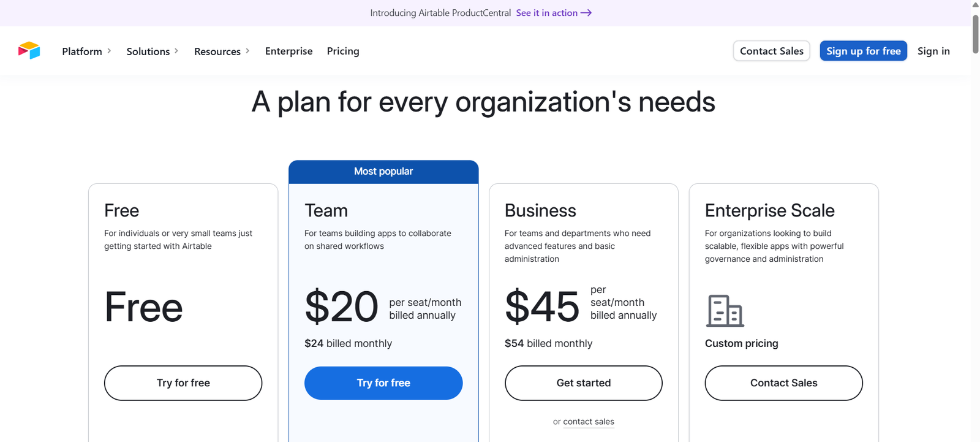The image size is (980, 442).
Task: Expand the Solutions menu chevron
Action: tap(176, 51)
